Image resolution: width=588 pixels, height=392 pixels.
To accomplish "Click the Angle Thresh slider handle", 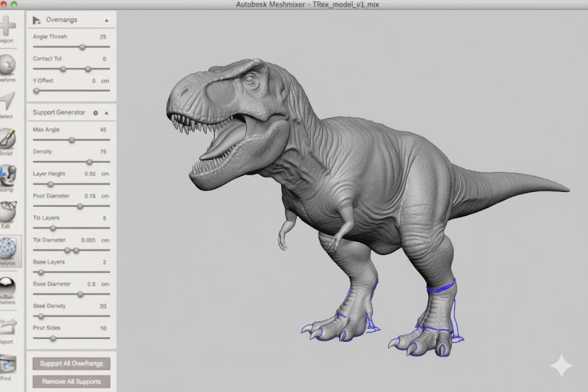I will (82, 47).
